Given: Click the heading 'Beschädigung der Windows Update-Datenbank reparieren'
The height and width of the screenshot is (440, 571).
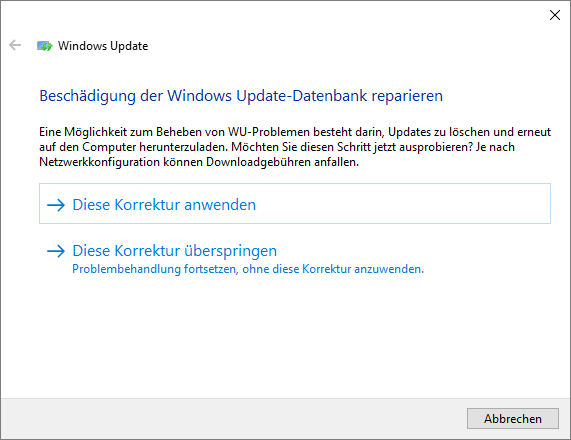Looking at the screenshot, I should (x=241, y=96).
